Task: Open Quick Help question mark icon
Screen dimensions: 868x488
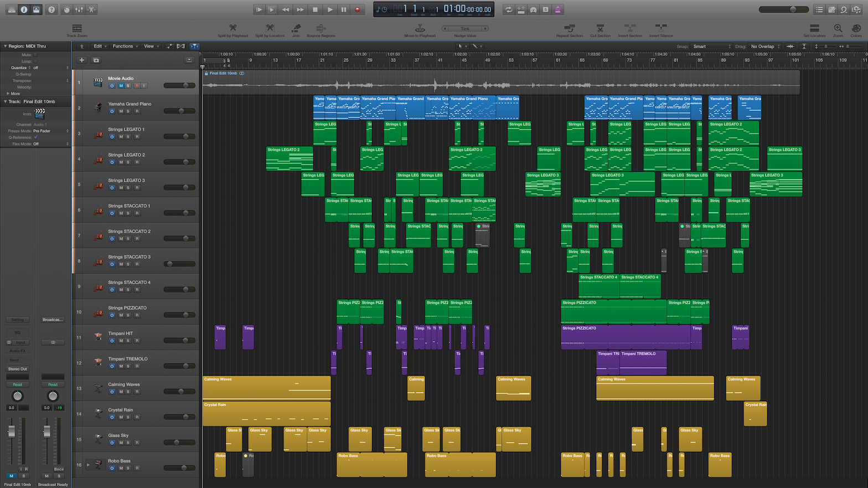Action: click(x=51, y=9)
